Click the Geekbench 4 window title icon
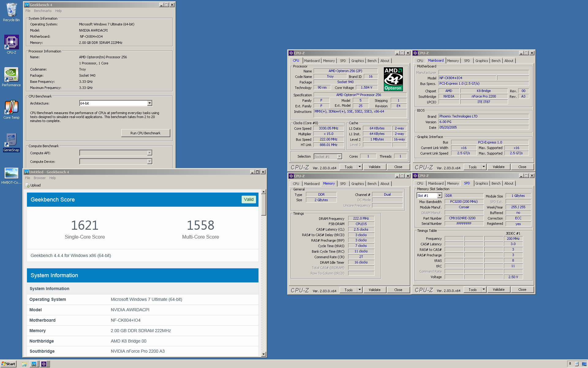The width and height of the screenshot is (588, 368). [x=27, y=5]
